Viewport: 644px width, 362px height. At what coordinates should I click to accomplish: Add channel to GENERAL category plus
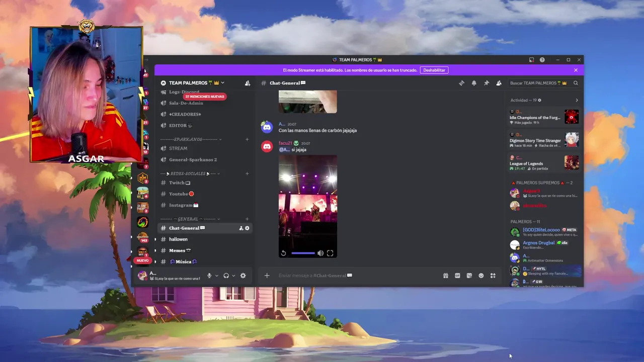(x=247, y=219)
